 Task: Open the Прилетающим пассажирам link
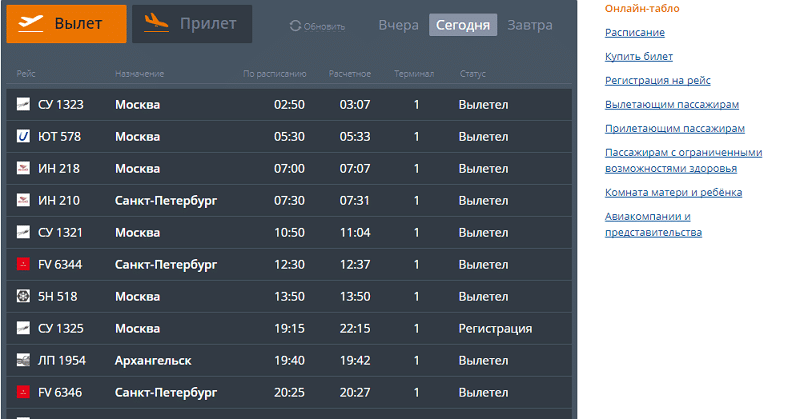(x=675, y=129)
